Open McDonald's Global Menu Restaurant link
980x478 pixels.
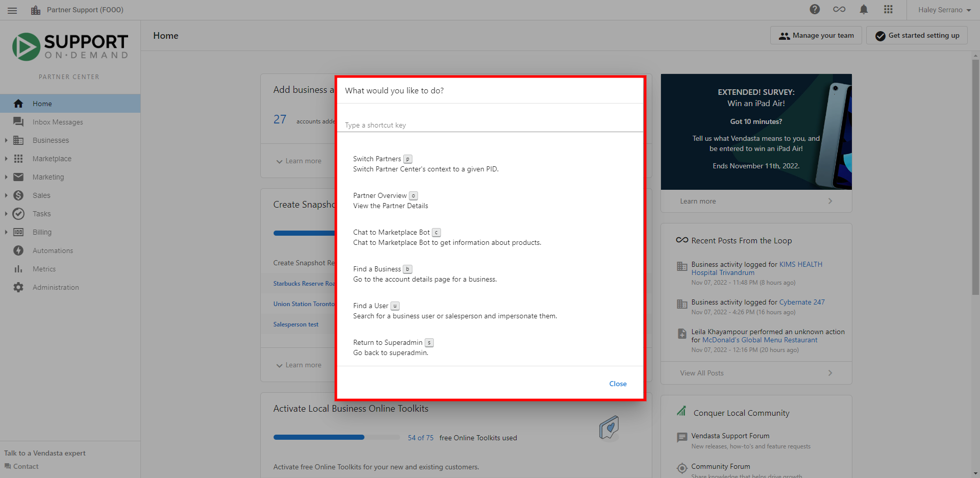[x=759, y=340]
